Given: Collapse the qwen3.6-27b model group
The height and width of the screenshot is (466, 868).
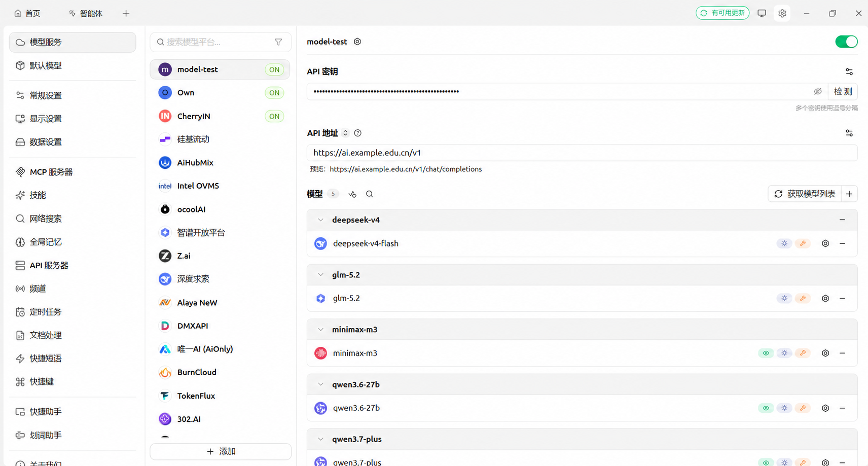Looking at the screenshot, I should 320,384.
